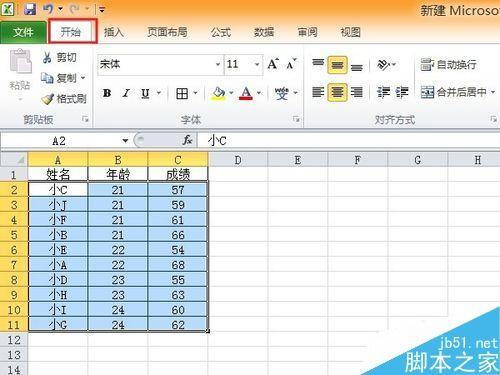500x375 pixels.
Task: Open the alignment group dialog launcher
Action: click(x=494, y=119)
